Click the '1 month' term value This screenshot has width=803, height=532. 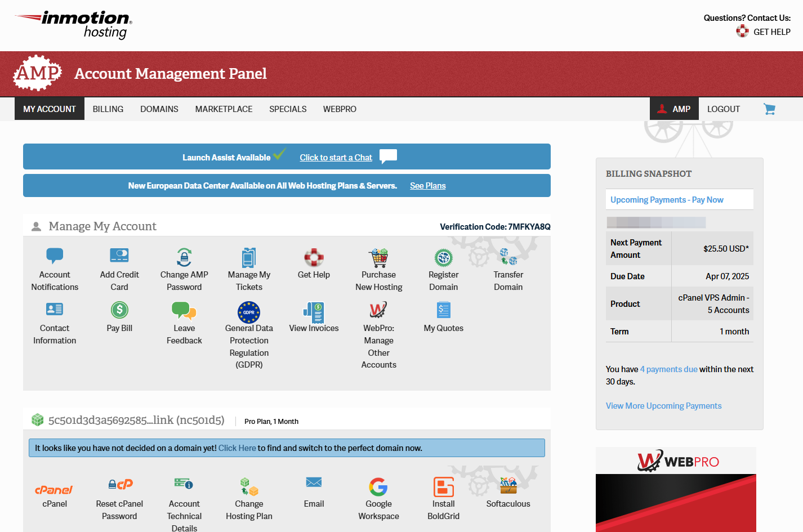734,332
